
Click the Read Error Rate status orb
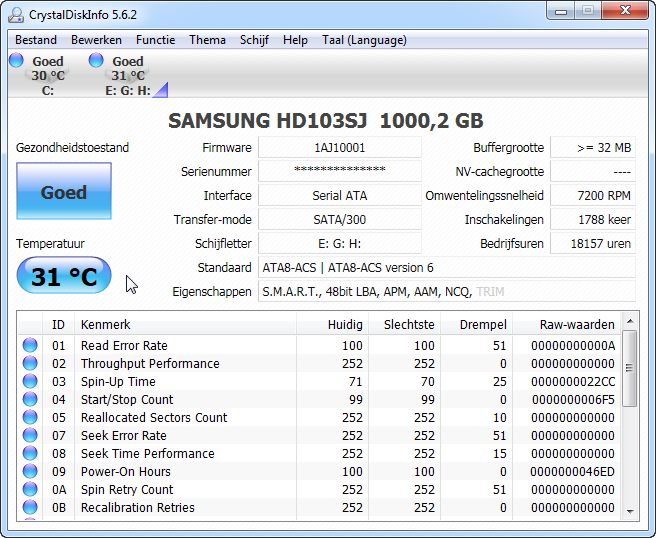point(30,346)
